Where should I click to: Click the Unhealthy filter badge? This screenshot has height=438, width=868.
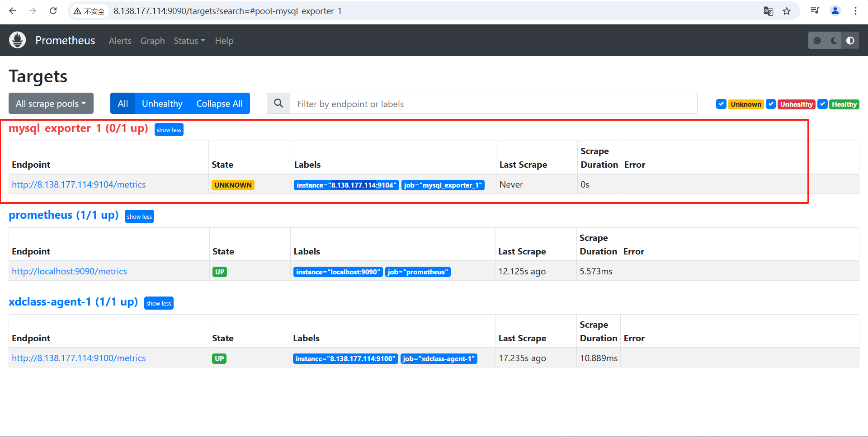click(x=796, y=104)
